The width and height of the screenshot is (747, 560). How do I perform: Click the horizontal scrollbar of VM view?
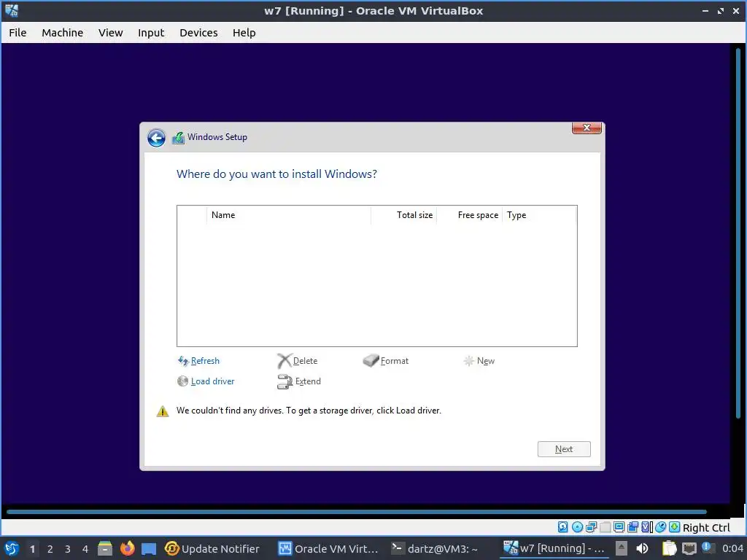356,512
